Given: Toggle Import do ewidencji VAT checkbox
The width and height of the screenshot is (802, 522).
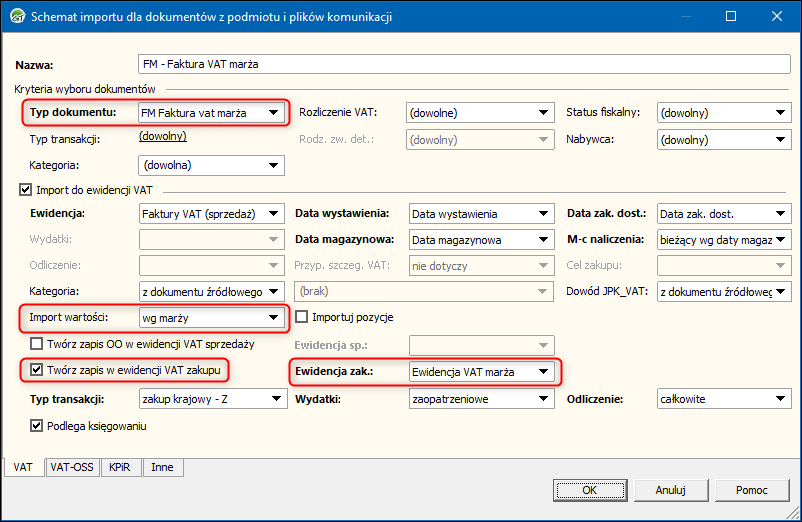Looking at the screenshot, I should point(26,188).
